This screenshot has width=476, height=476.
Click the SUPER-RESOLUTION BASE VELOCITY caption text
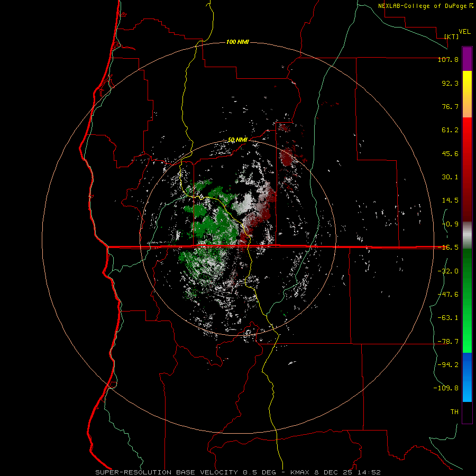167,472
